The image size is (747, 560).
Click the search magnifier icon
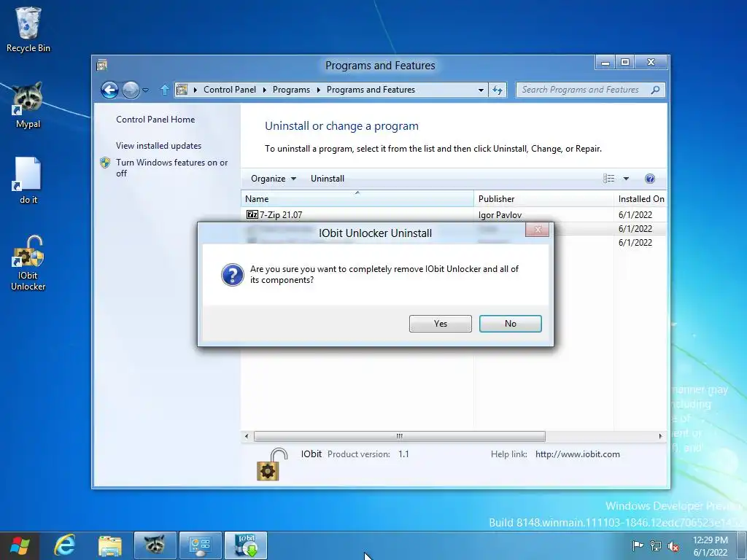[656, 90]
